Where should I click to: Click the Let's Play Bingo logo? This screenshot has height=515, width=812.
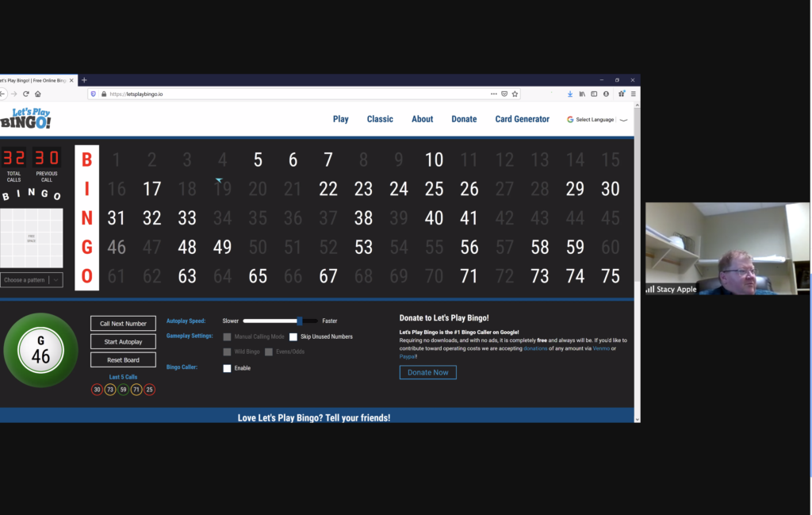[x=25, y=119]
